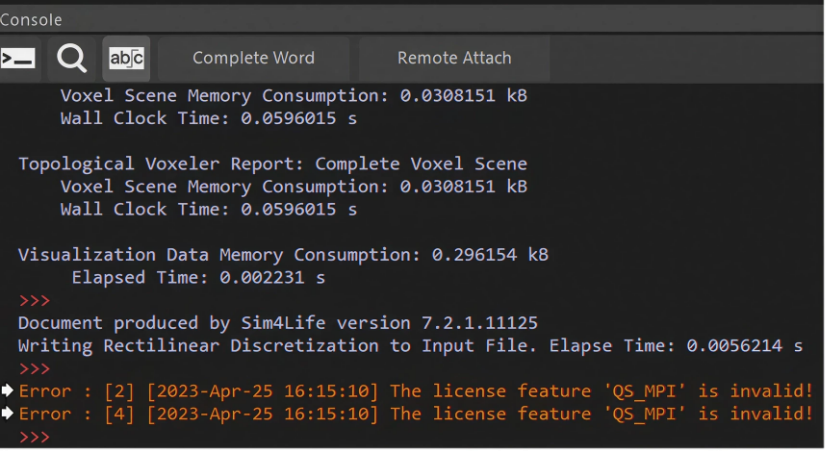The height and width of the screenshot is (453, 828).
Task: Click the Remote Attach button
Action: pos(454,59)
